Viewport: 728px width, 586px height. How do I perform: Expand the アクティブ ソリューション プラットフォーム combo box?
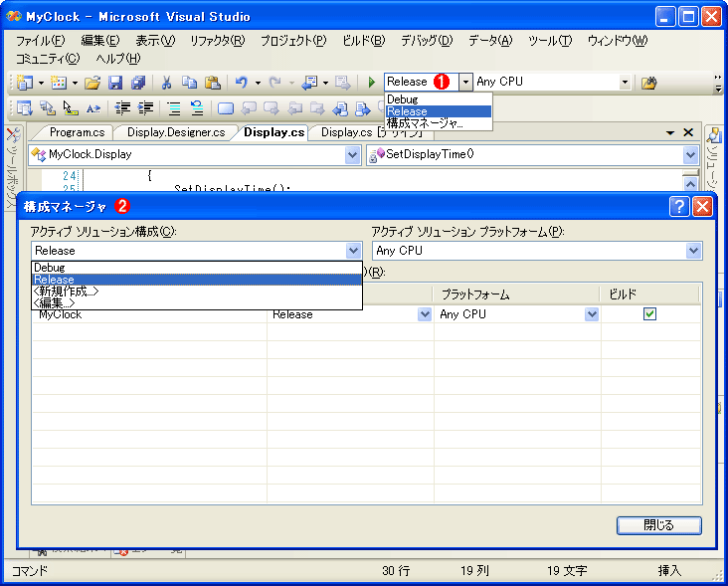click(x=693, y=251)
